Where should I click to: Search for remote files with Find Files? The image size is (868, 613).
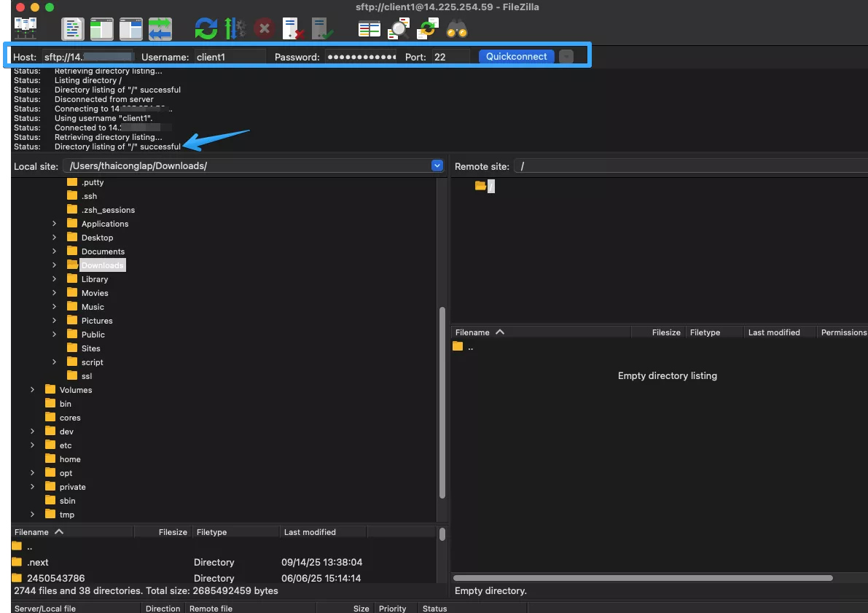click(456, 28)
